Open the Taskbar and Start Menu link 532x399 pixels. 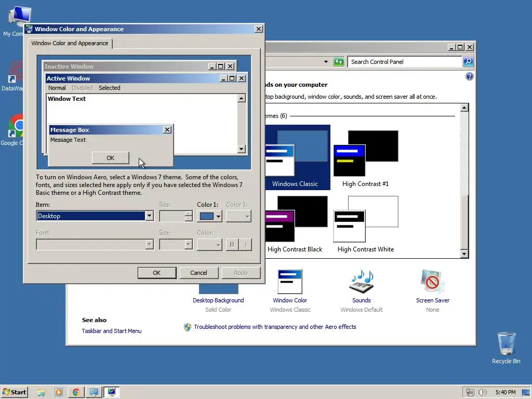[112, 331]
